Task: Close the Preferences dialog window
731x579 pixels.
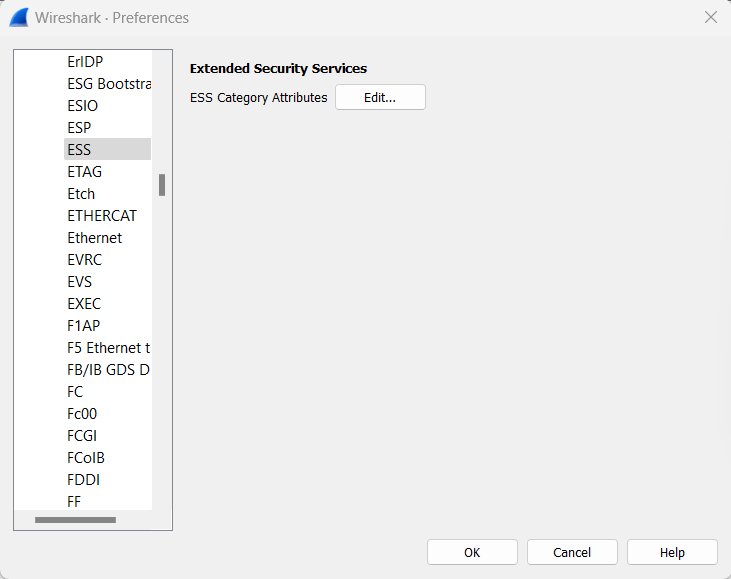Action: [x=711, y=17]
